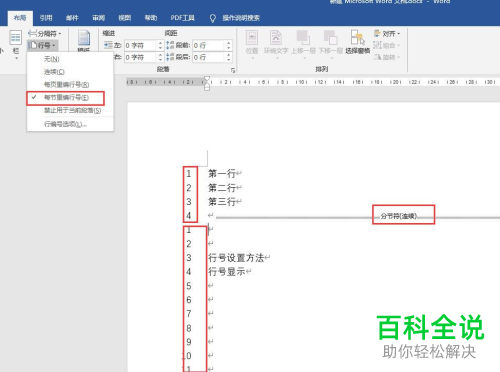Switch to the 帮助 help tab
This screenshot has width=500, height=372.
(151, 18)
